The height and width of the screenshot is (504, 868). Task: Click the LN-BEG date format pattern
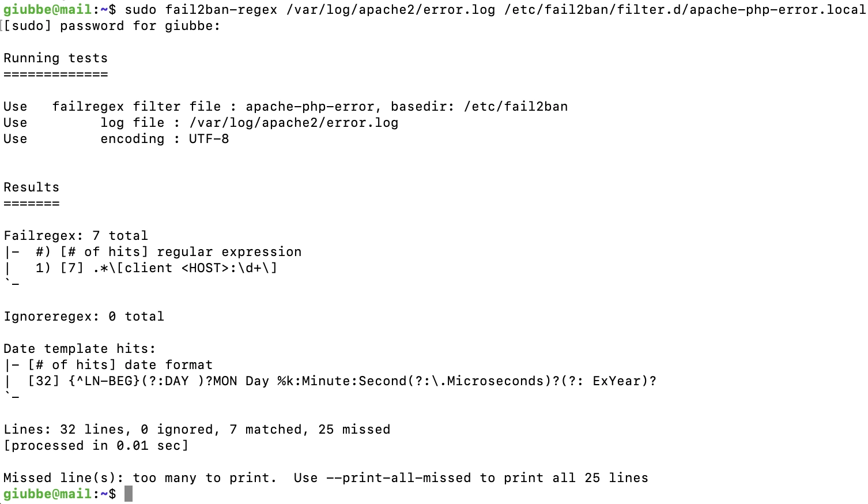(x=362, y=381)
